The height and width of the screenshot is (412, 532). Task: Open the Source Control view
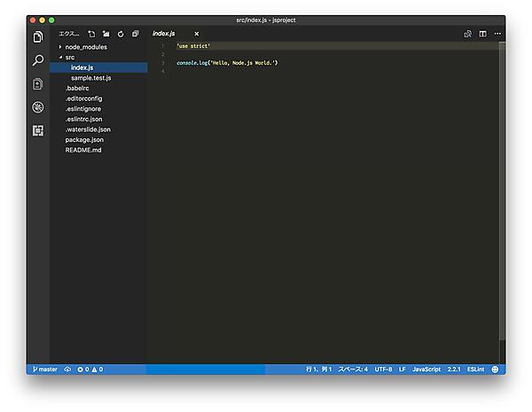(37, 84)
